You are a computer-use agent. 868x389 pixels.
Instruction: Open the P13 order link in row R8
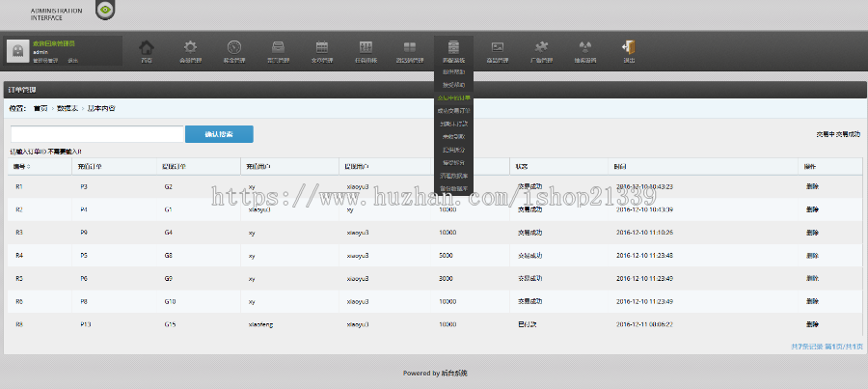(86, 325)
